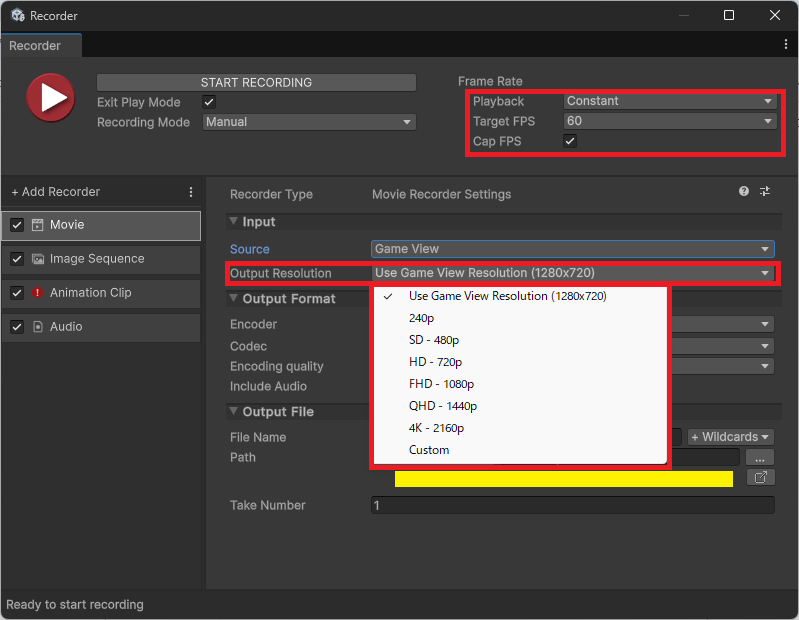Screen dimensions: 799x620
Task: Click the red record play icon
Action: 50,98
